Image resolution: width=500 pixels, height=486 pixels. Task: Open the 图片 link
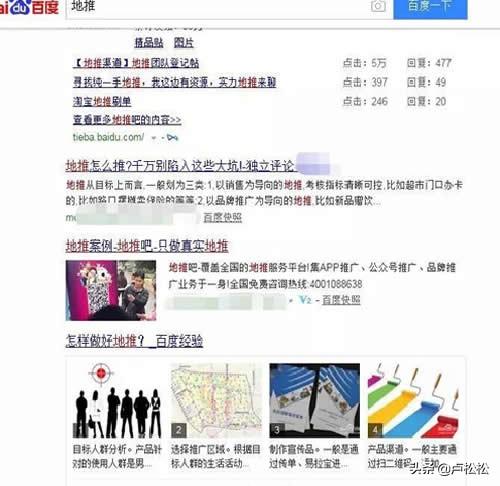coord(184,43)
